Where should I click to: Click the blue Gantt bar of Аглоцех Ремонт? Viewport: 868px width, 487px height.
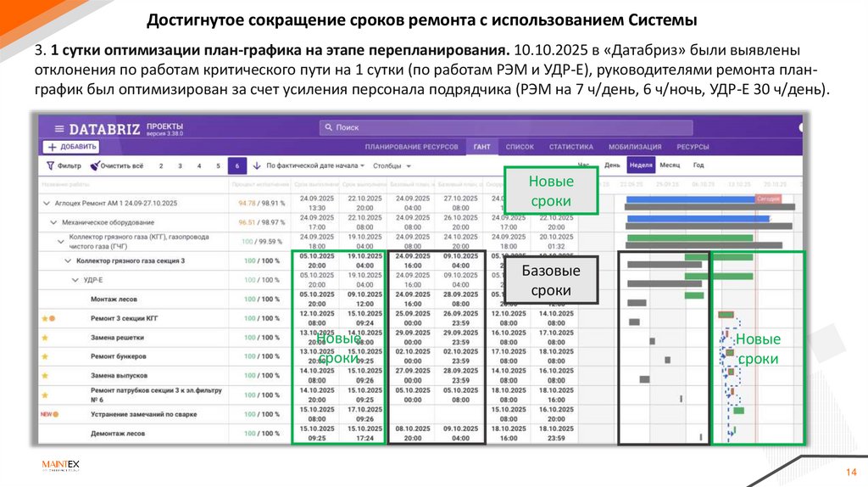pos(692,199)
